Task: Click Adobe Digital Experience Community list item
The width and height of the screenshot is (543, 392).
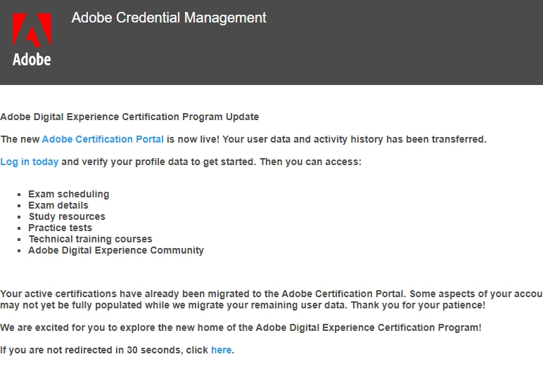Action: coord(116,250)
